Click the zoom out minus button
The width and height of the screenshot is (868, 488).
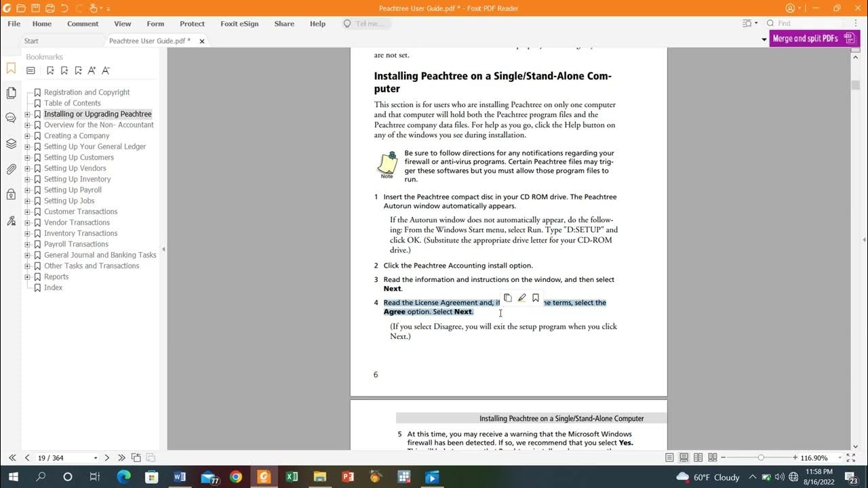coord(725,458)
